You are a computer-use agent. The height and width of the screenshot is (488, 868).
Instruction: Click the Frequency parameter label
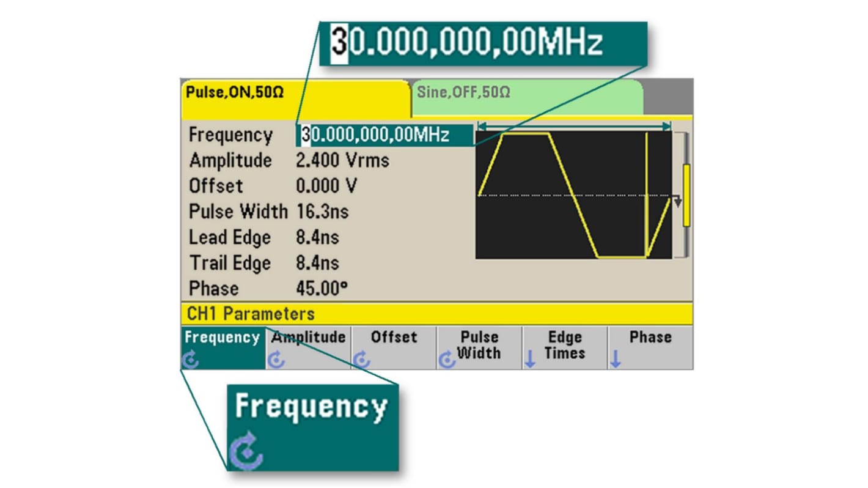tap(230, 136)
